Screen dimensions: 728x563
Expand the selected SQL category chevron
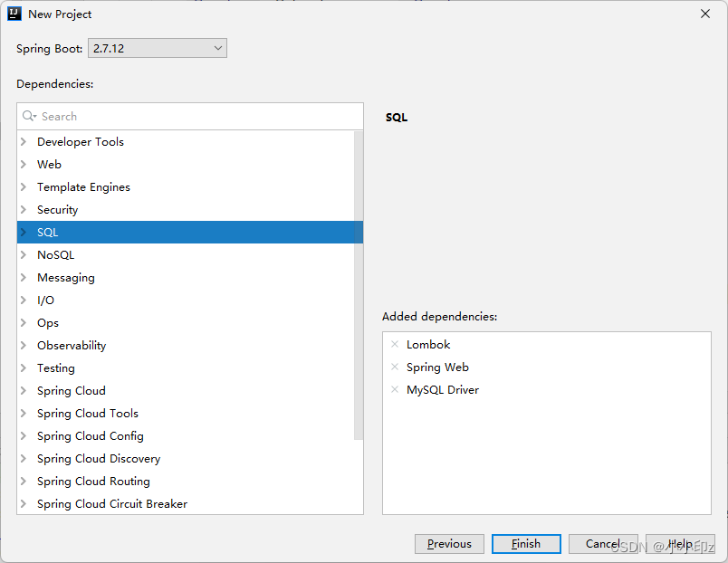pos(24,232)
